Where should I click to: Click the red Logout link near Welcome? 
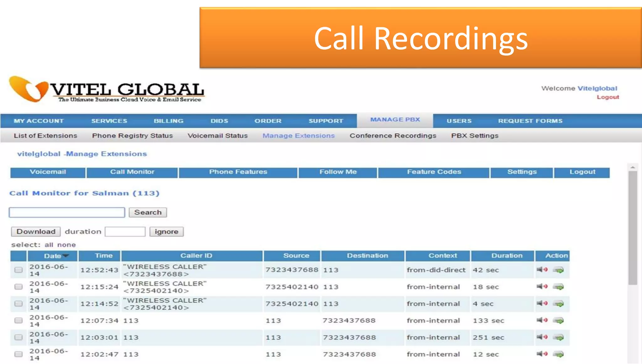608,97
